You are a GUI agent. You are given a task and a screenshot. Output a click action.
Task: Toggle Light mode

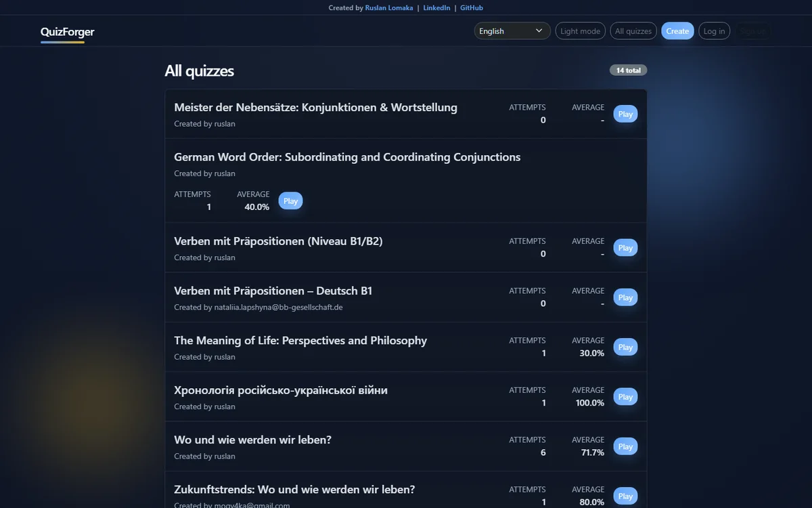point(580,31)
